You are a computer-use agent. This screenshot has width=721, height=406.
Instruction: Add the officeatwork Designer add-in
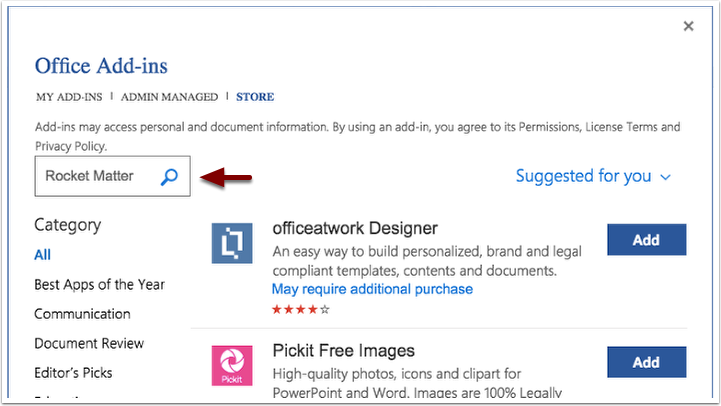647,240
